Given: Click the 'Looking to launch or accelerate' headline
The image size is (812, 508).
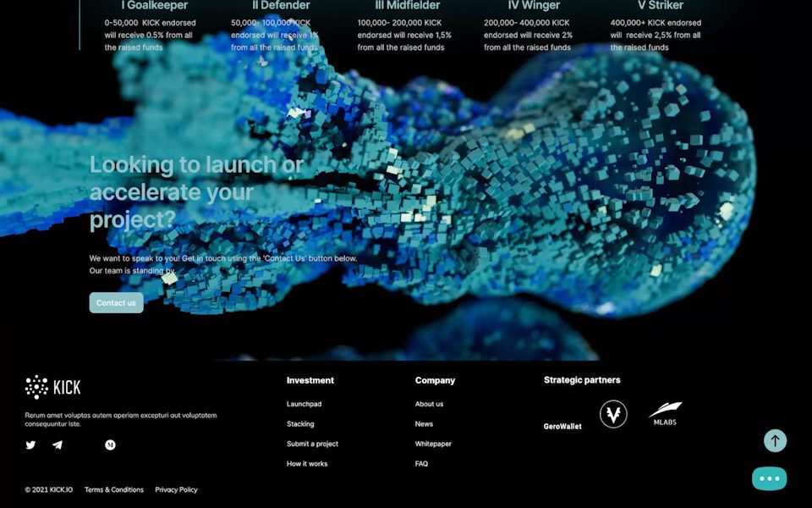Looking at the screenshot, I should (196, 192).
